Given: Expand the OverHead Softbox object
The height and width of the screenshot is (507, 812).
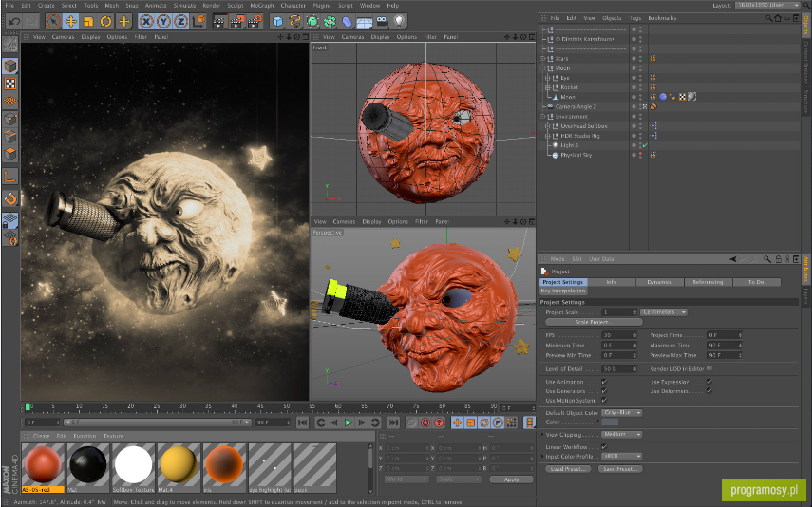Looking at the screenshot, I should [x=547, y=126].
